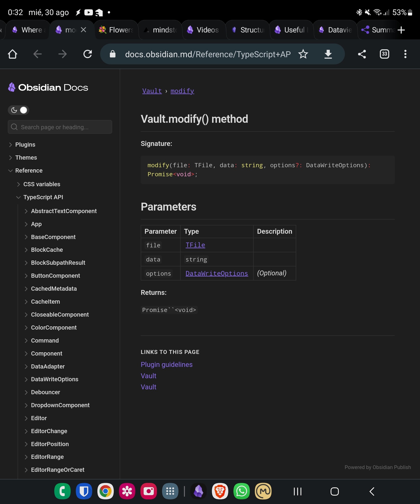Open Command in sidebar
Screen dimensions: 420x504
(x=45, y=340)
